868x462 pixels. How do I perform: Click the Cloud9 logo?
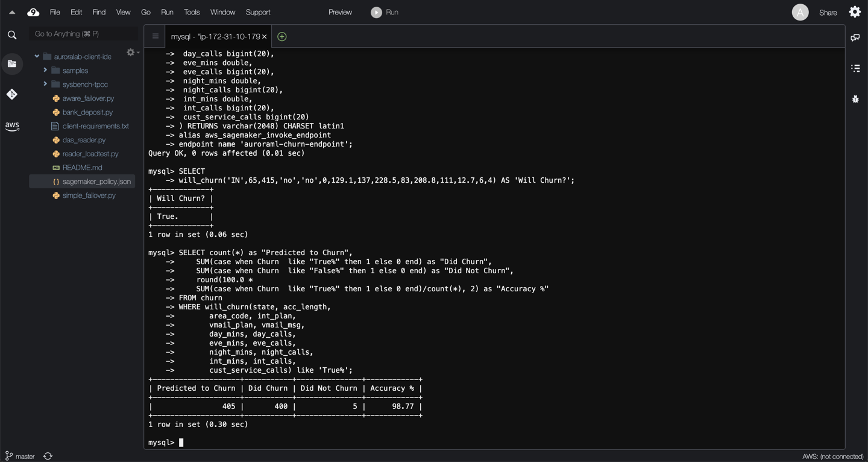click(33, 11)
